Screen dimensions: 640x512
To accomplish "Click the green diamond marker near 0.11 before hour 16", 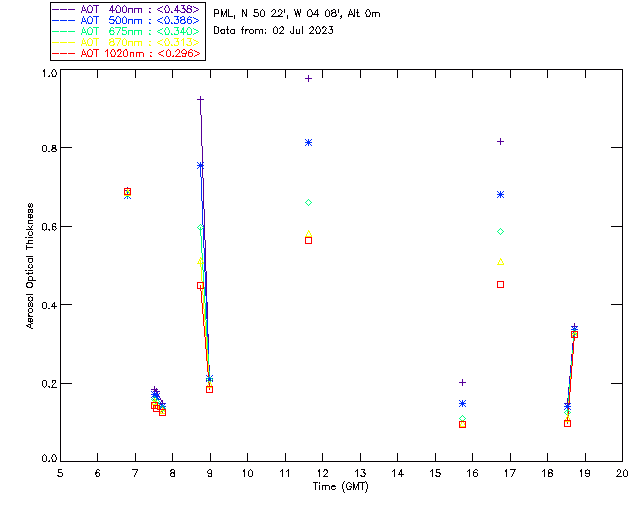I will [x=462, y=419].
